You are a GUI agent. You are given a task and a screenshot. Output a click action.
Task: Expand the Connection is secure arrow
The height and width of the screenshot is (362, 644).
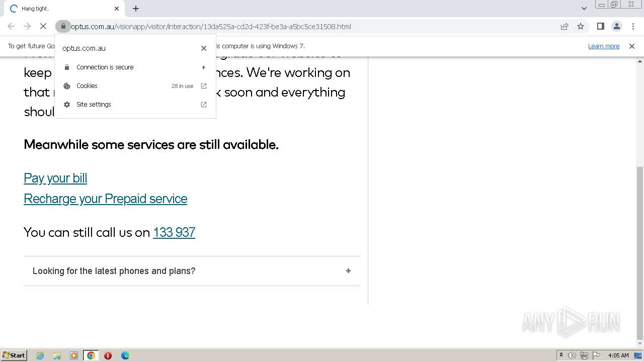click(x=204, y=67)
